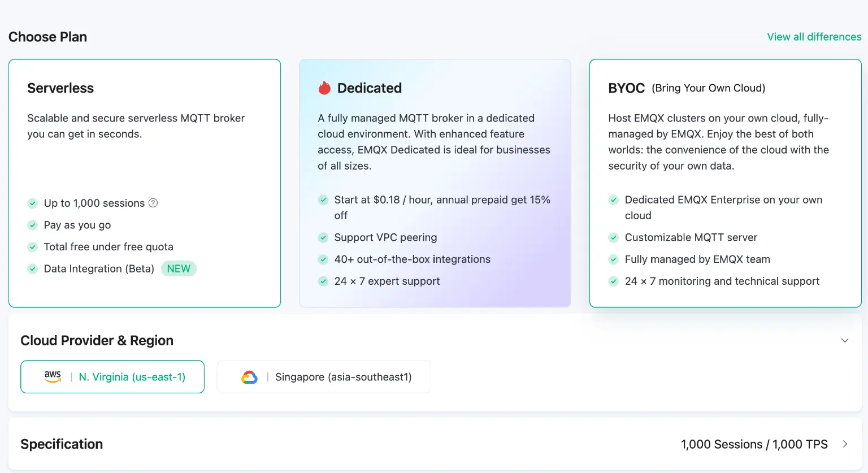This screenshot has width=868, height=473.
Task: Click the checkmark beside Customizable MQTT server
Action: click(x=613, y=237)
